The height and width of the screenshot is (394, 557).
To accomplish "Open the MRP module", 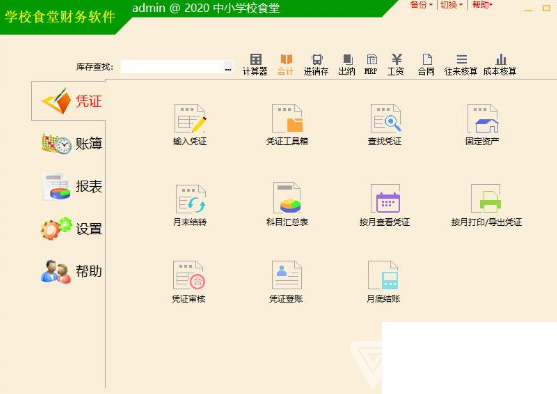I will tap(371, 65).
